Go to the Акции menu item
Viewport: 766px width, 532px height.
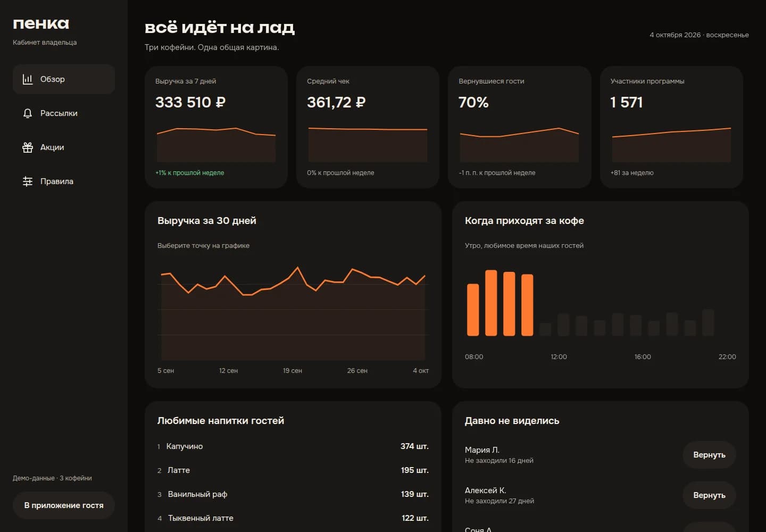(x=64, y=147)
